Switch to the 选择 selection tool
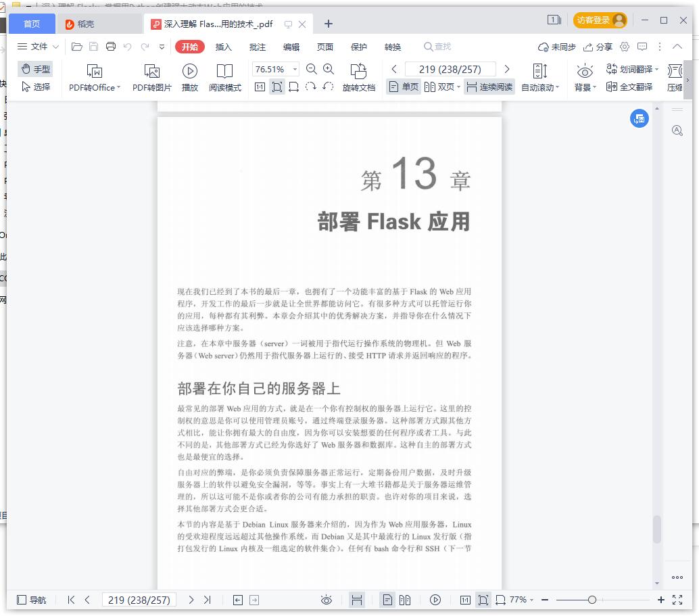This screenshot has height=616, width=699. click(x=36, y=87)
